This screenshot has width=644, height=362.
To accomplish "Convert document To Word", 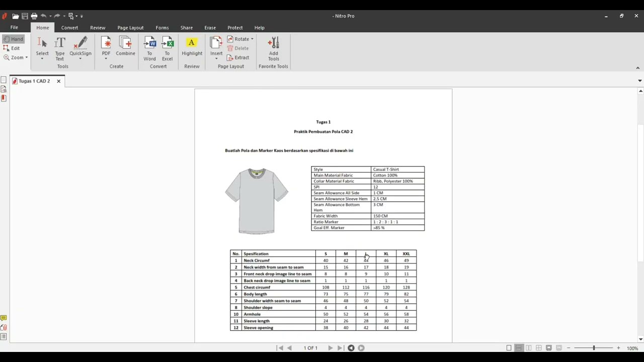I will pos(149,49).
